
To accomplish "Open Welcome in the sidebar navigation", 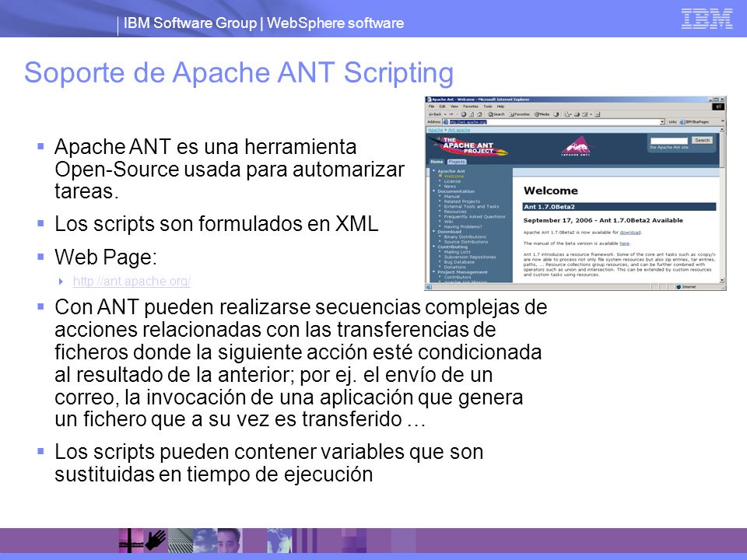I will coord(454,177).
